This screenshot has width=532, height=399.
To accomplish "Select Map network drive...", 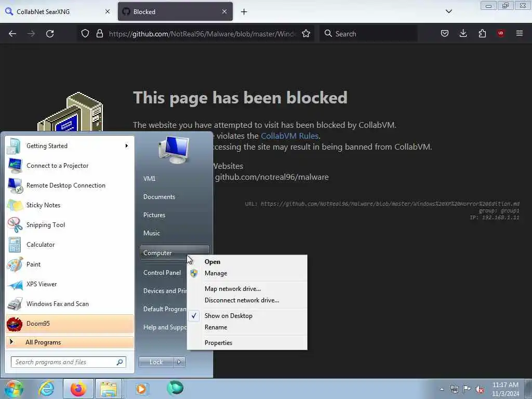I will [x=247, y=289].
